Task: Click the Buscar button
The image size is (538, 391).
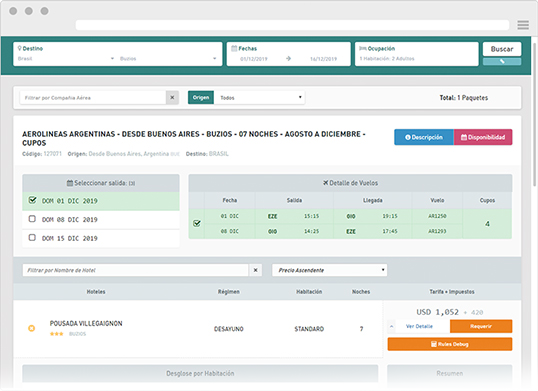Action: [x=502, y=49]
